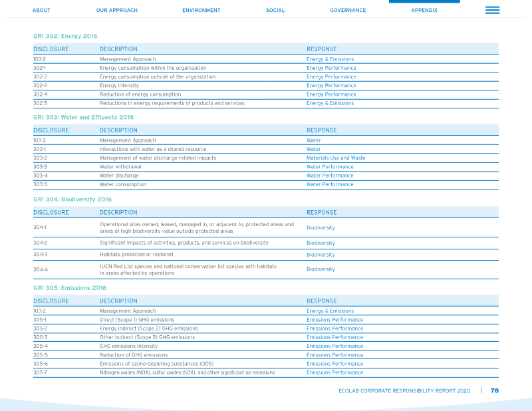Viewport: 532px width, 411px height.
Task: Open Biodiversity link for 304-1
Action: coord(321,227)
